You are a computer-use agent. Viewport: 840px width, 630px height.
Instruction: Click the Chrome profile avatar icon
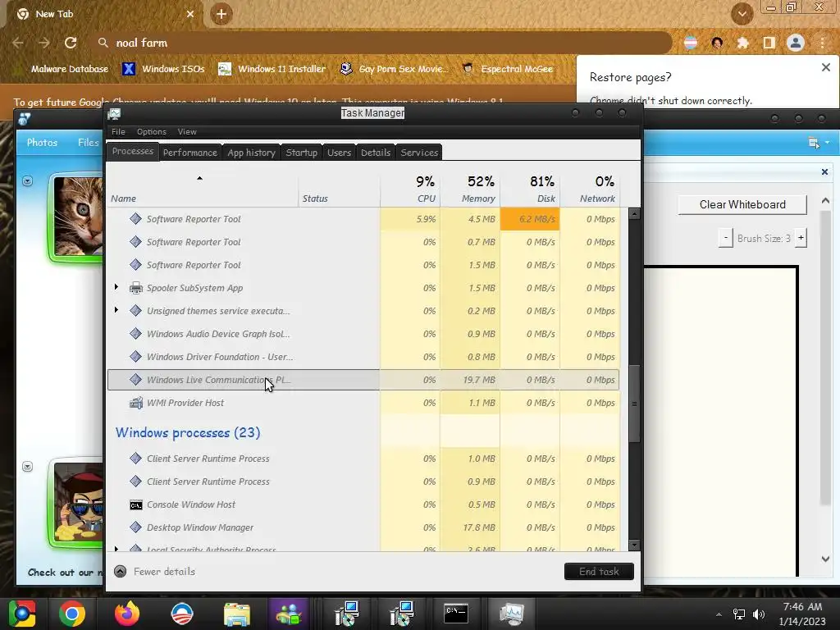point(796,43)
